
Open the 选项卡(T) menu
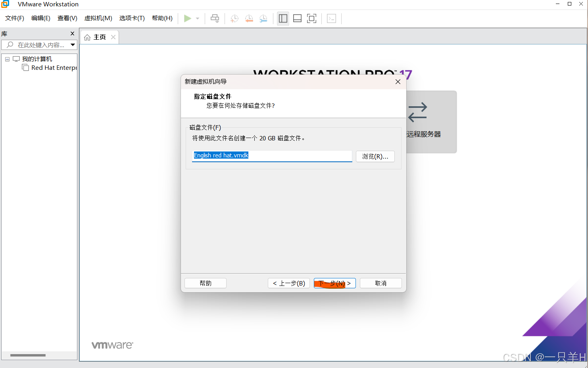(132, 18)
